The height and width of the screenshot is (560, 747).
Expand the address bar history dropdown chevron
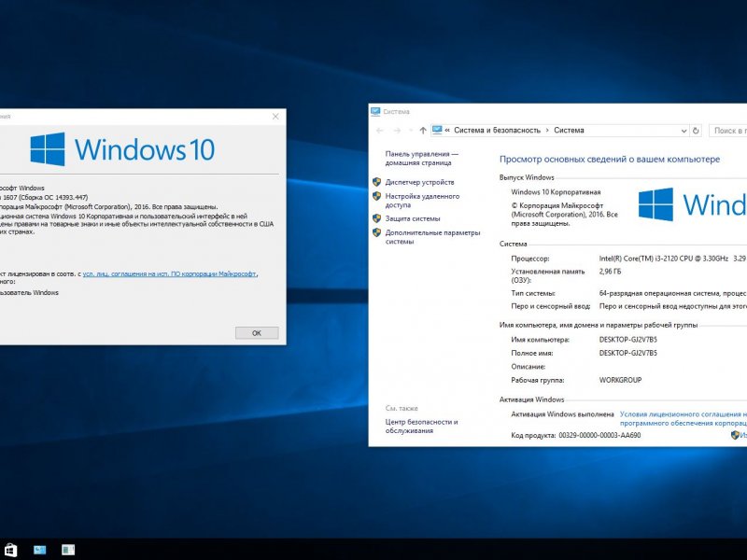coord(684,131)
